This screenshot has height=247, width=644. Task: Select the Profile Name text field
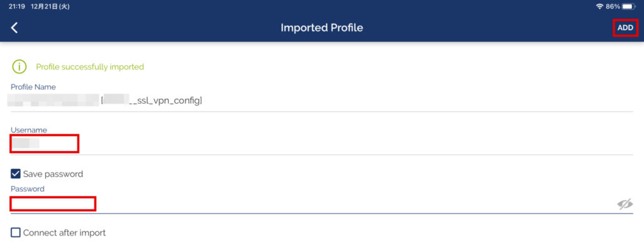(x=321, y=100)
